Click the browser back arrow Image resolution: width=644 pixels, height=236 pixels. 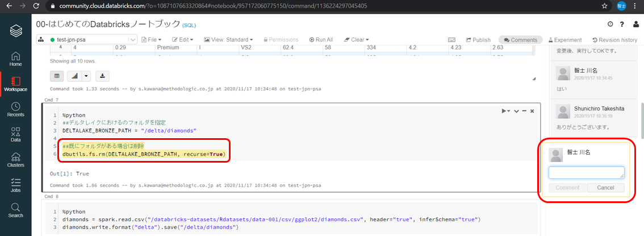[x=9, y=6]
